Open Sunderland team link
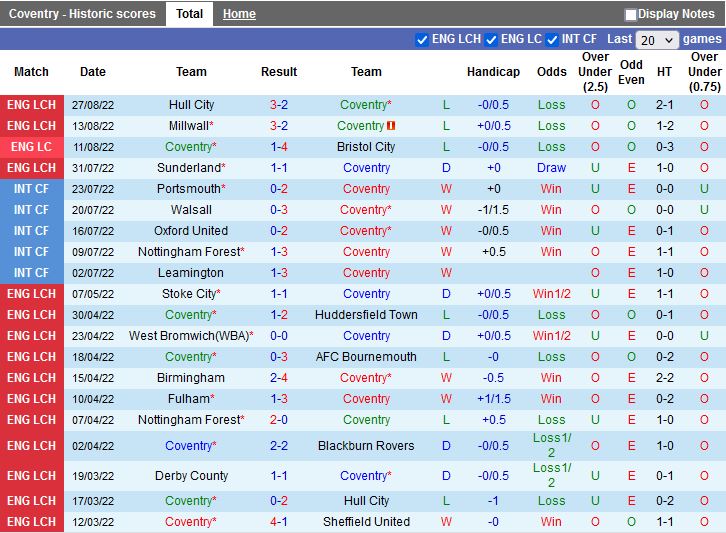 point(191,168)
